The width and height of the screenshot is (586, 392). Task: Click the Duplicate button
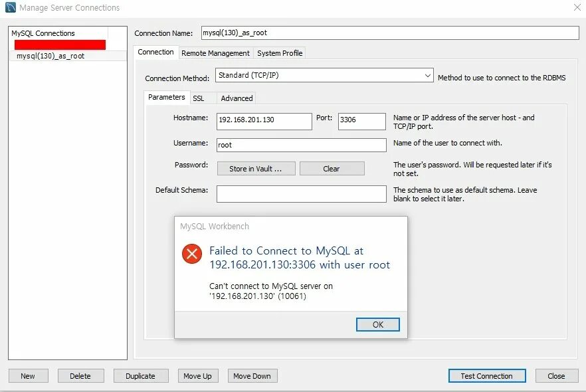(x=141, y=376)
